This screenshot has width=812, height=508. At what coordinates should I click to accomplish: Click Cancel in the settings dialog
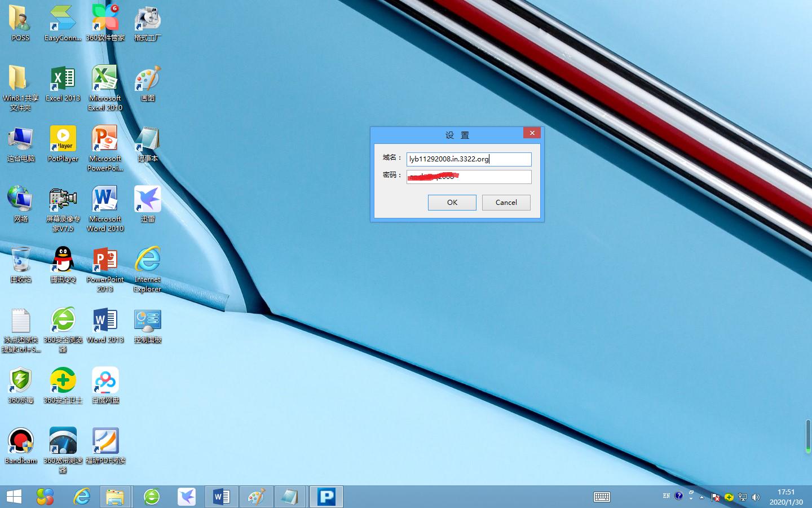[x=506, y=203]
